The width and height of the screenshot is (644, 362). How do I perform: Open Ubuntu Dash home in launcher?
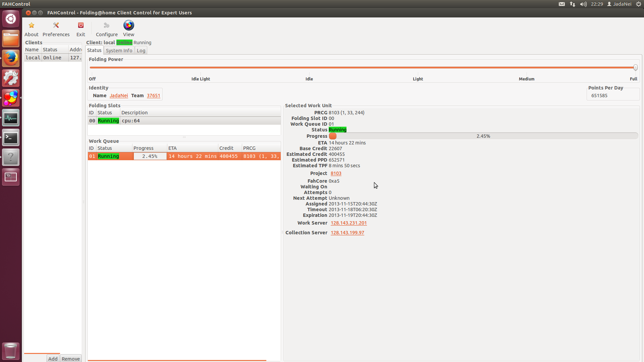coord(11,19)
